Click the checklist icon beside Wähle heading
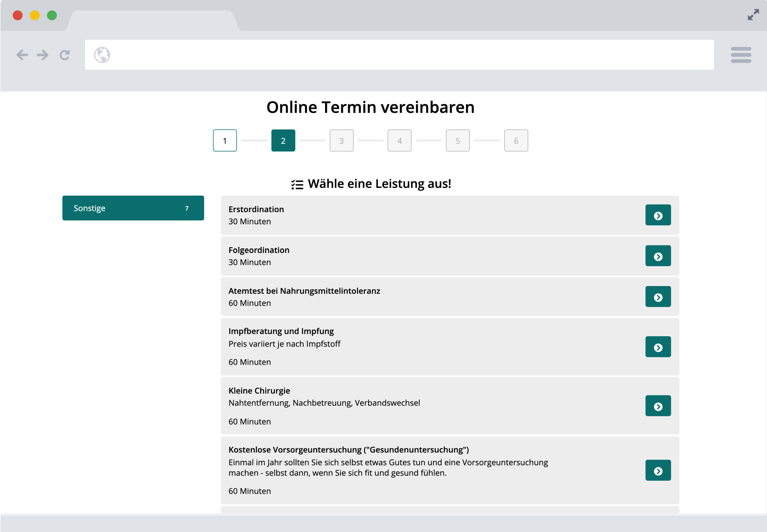The width and height of the screenshot is (767, 532). (x=297, y=184)
